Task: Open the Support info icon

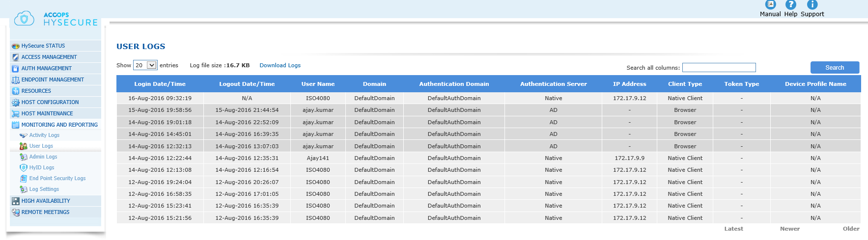Action: (x=812, y=4)
